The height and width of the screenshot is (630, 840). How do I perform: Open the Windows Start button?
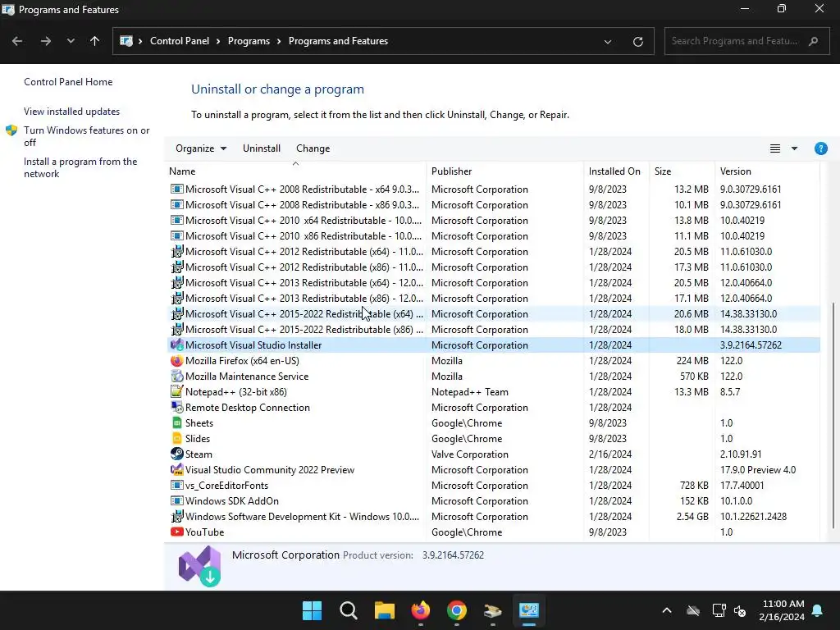coord(312,610)
